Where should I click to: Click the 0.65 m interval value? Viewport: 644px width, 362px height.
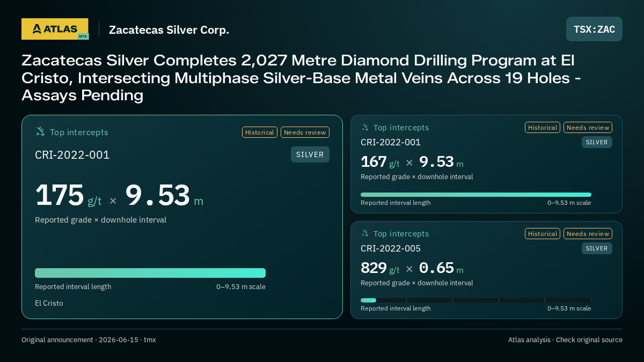click(x=441, y=268)
